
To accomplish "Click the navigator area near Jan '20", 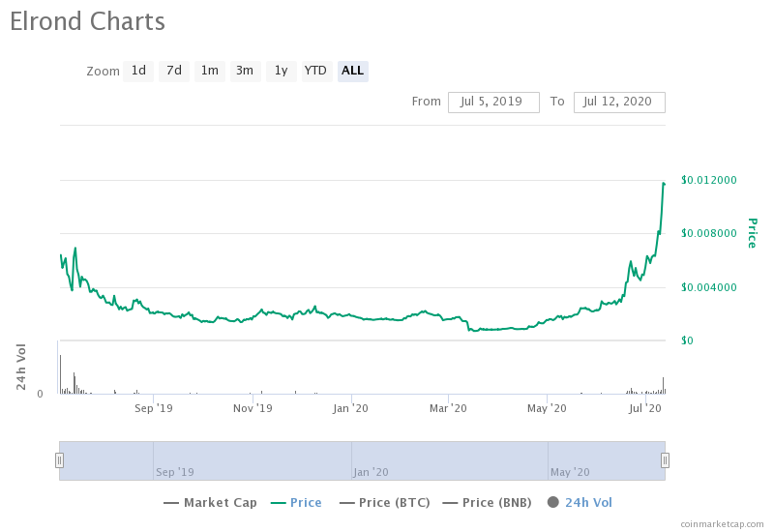I will (x=371, y=472).
